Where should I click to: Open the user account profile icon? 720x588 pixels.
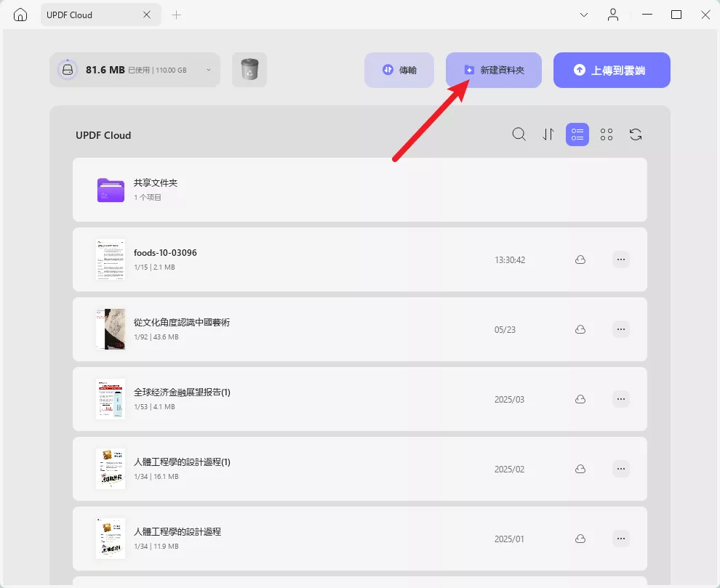coord(613,15)
